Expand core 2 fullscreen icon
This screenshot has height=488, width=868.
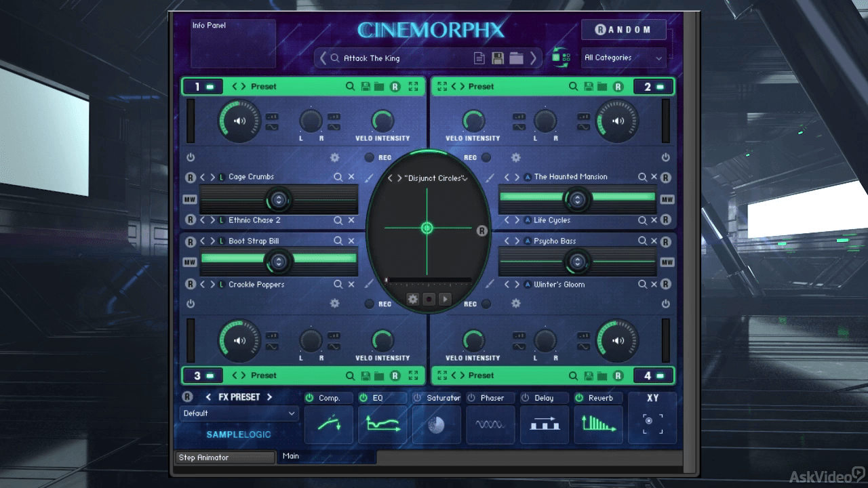[x=443, y=87]
